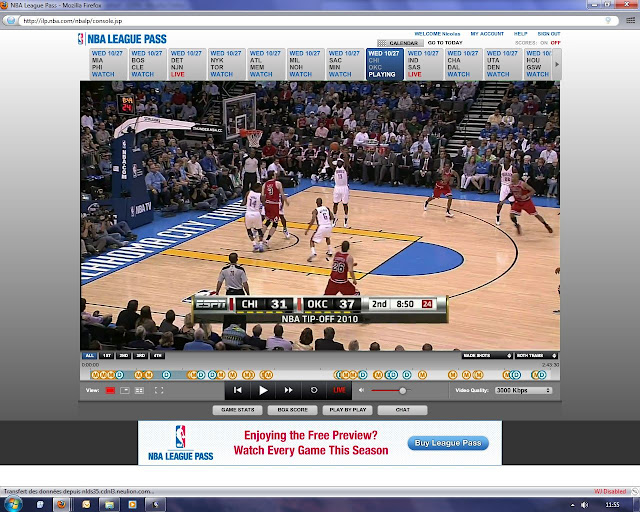The width and height of the screenshot is (640, 512).
Task: Adjust the red volume slider knob
Action: pyautogui.click(x=402, y=391)
